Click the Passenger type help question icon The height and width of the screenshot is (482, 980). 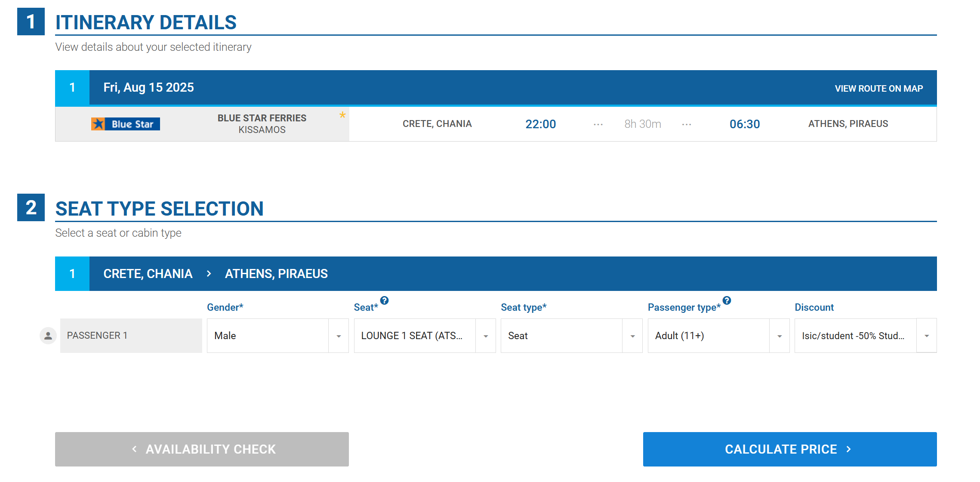click(727, 301)
